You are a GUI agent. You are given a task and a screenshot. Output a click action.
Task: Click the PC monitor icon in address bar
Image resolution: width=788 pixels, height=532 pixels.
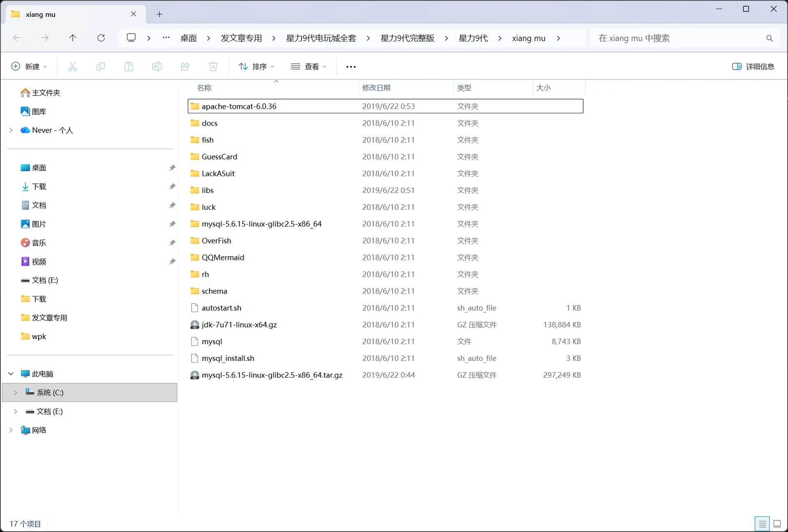tap(131, 38)
